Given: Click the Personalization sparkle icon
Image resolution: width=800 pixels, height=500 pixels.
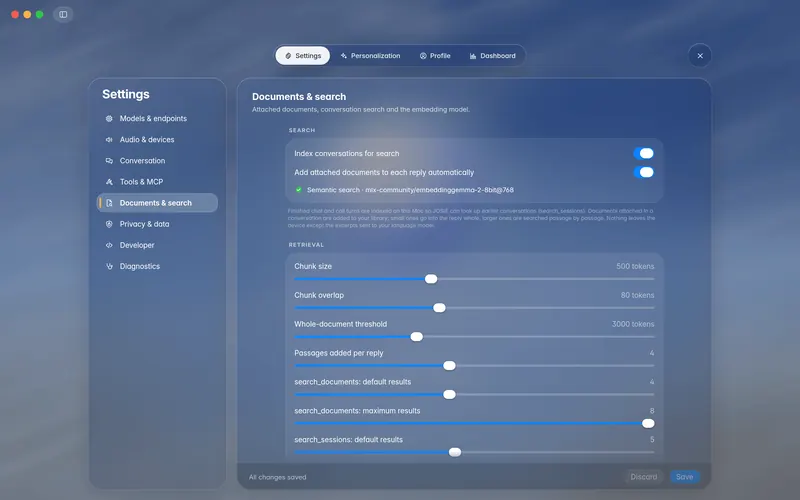Looking at the screenshot, I should 344,56.
